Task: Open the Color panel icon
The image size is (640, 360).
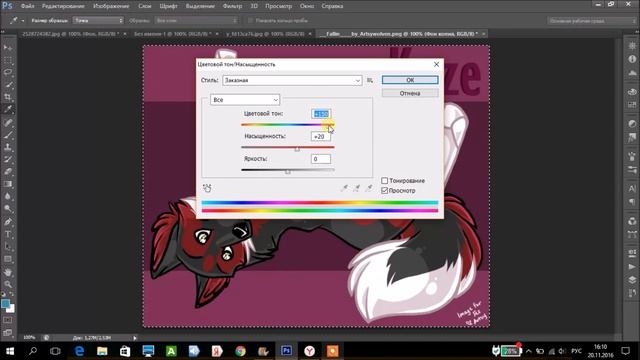Action: click(632, 92)
